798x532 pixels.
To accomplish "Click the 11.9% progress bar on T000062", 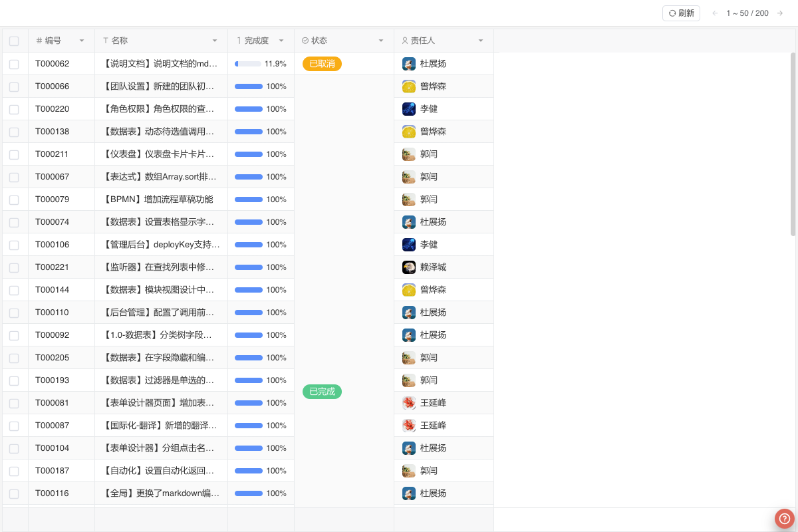I will 247,63.
